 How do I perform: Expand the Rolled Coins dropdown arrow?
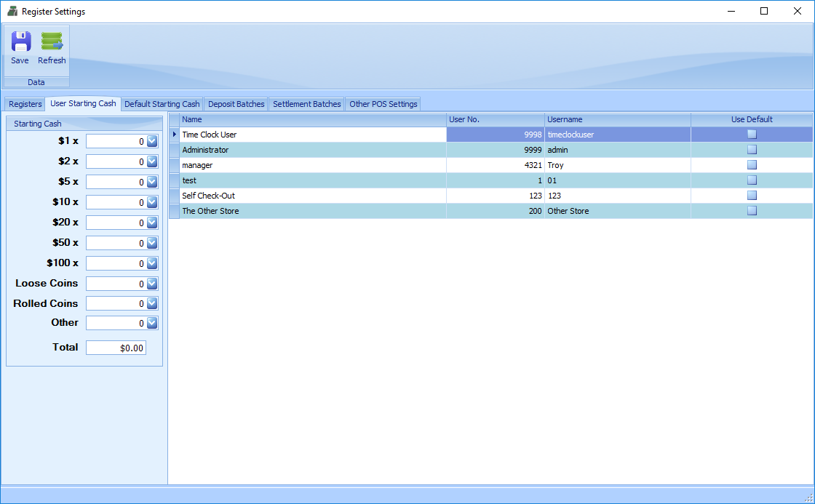pyautogui.click(x=152, y=304)
